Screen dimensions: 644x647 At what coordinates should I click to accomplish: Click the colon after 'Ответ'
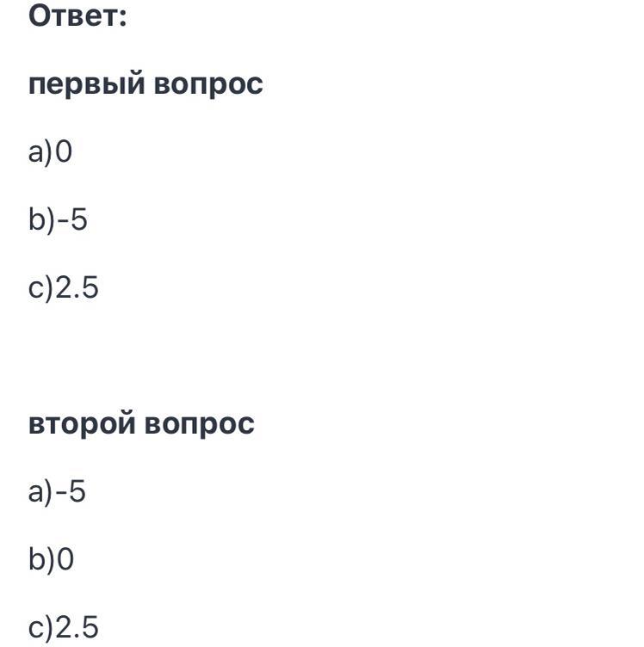pyautogui.click(x=123, y=18)
